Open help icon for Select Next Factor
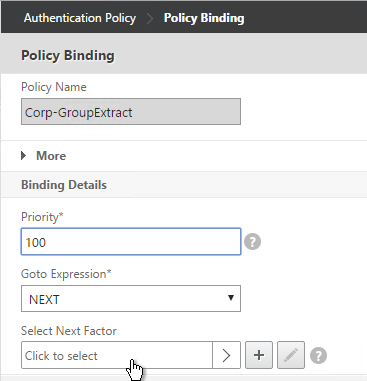Screen dimensions: 367x381 tap(318, 356)
